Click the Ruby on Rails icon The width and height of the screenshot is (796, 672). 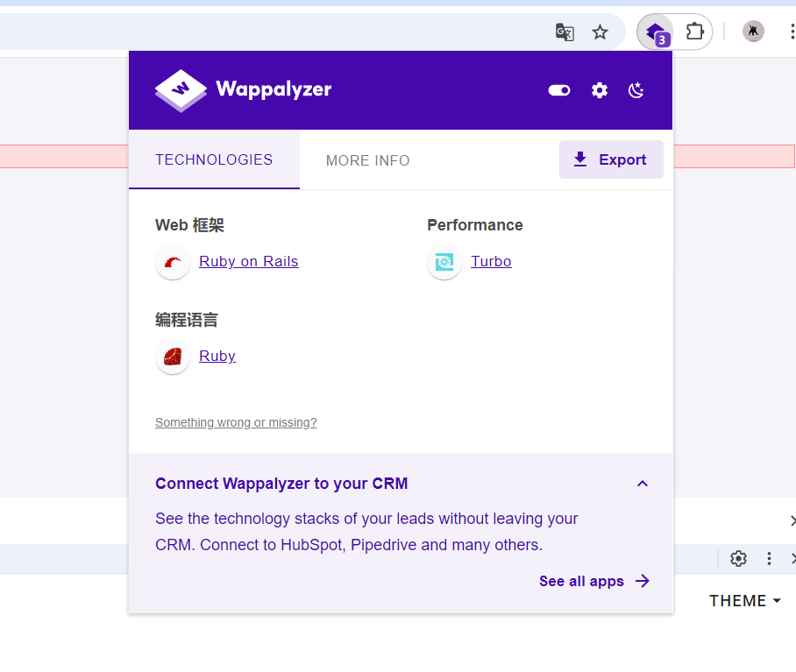(x=173, y=262)
